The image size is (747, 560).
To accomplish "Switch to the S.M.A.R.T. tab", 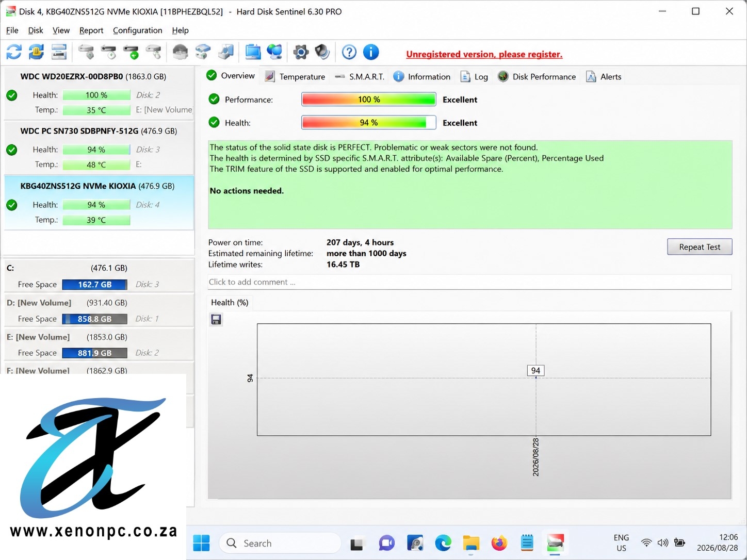I will [x=360, y=76].
